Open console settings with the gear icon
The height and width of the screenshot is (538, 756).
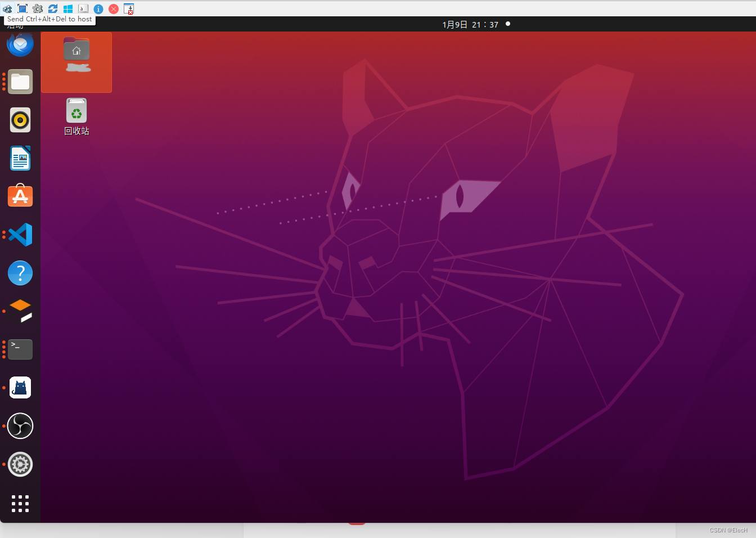click(x=38, y=8)
